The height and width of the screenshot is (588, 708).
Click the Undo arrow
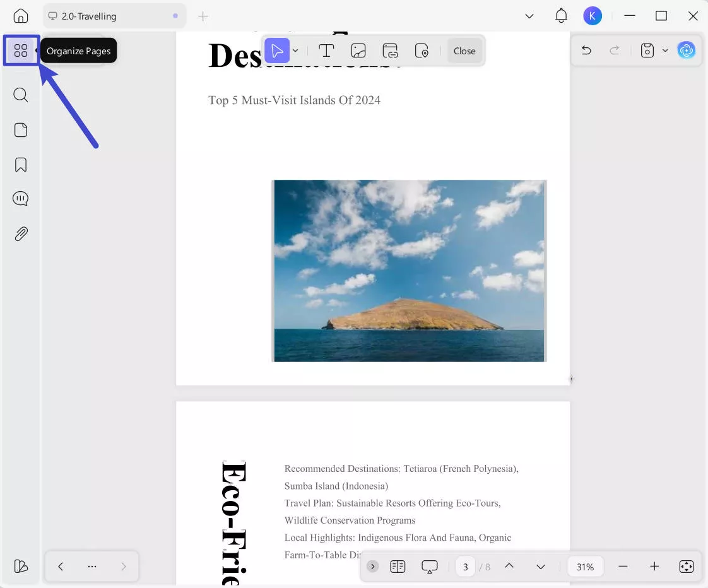click(x=586, y=50)
